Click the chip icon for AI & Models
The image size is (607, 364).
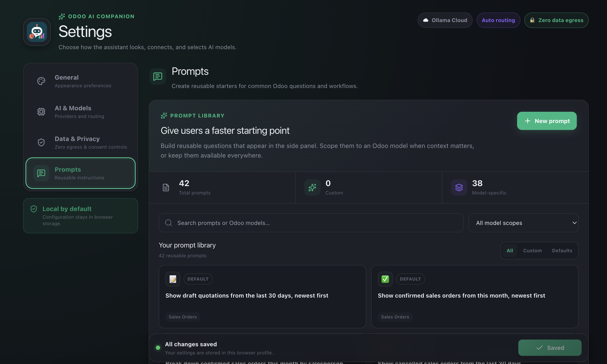(41, 112)
